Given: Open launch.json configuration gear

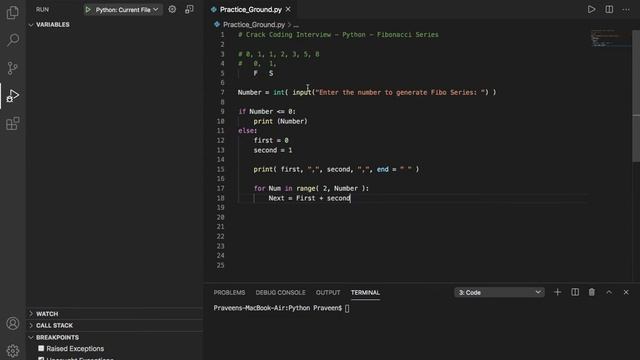Looking at the screenshot, I should click(172, 9).
